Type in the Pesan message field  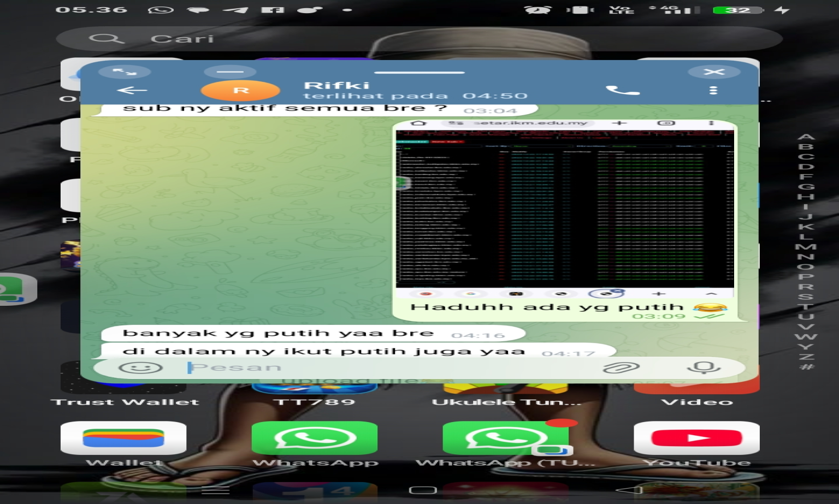382,368
